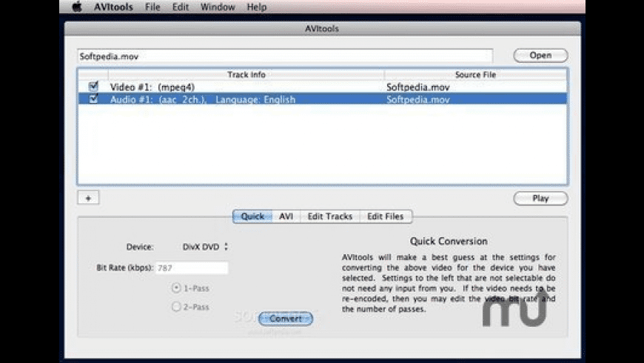Open the Help menu
Viewport: 644px width, 363px height.
pos(257,7)
